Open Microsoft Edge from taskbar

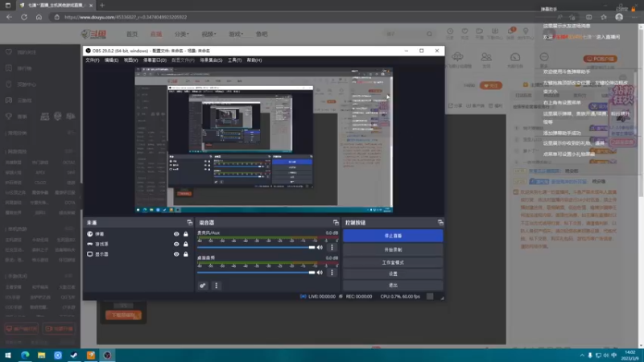(25, 356)
